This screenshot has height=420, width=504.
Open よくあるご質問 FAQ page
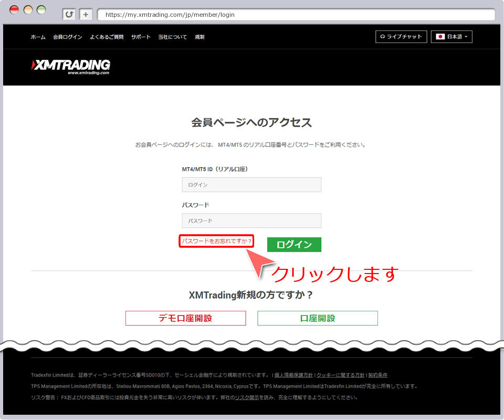[x=107, y=37]
